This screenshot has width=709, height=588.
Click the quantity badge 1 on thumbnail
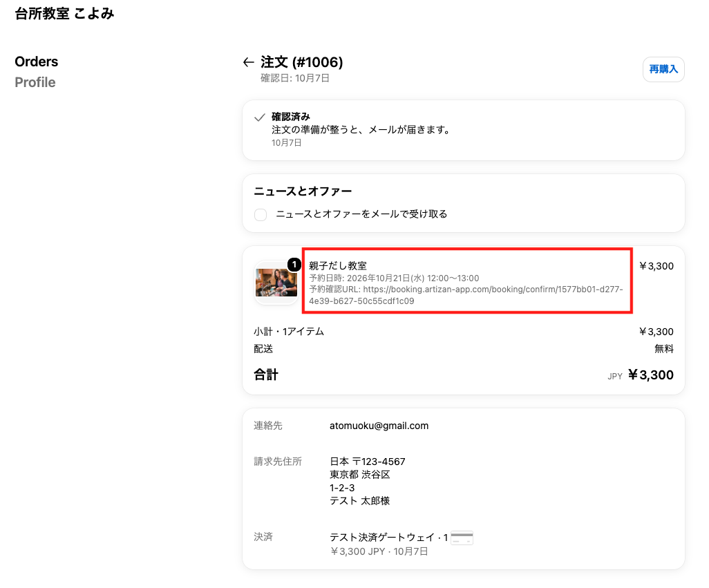point(294,265)
